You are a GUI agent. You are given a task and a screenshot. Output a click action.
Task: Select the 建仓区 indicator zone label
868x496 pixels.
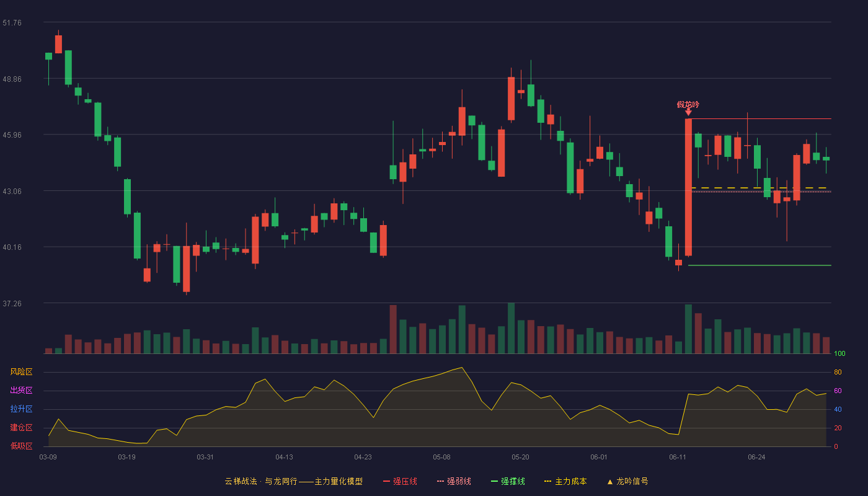[21, 428]
